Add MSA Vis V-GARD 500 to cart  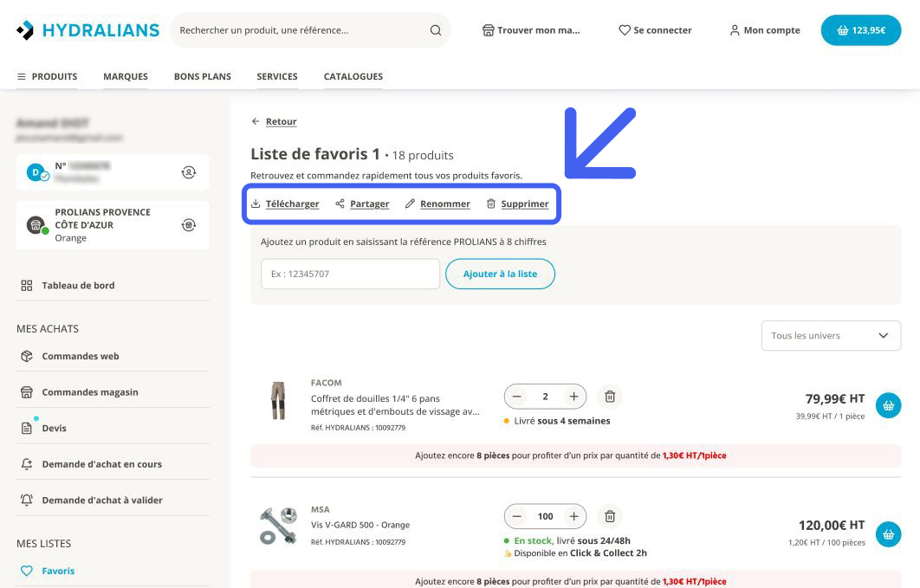[888, 534]
